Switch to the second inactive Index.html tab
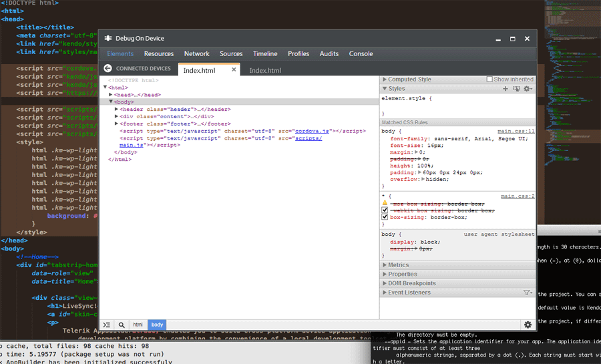The image size is (601, 364). pyautogui.click(x=265, y=71)
